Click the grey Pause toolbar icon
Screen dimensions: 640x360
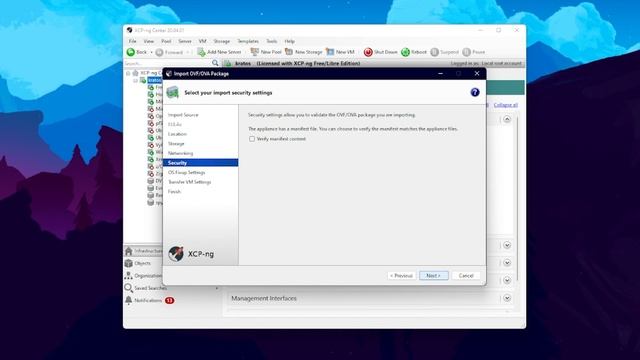[467, 52]
